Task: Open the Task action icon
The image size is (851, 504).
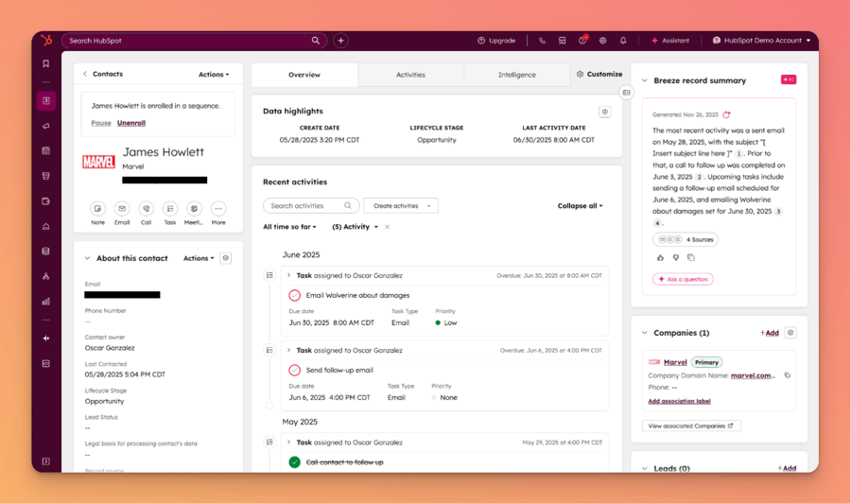Action: [x=169, y=209]
